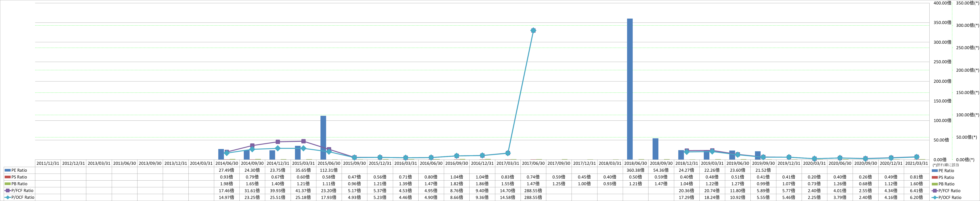
Task: Click the '27.49倍' PE Ratio cell
Action: tap(227, 170)
